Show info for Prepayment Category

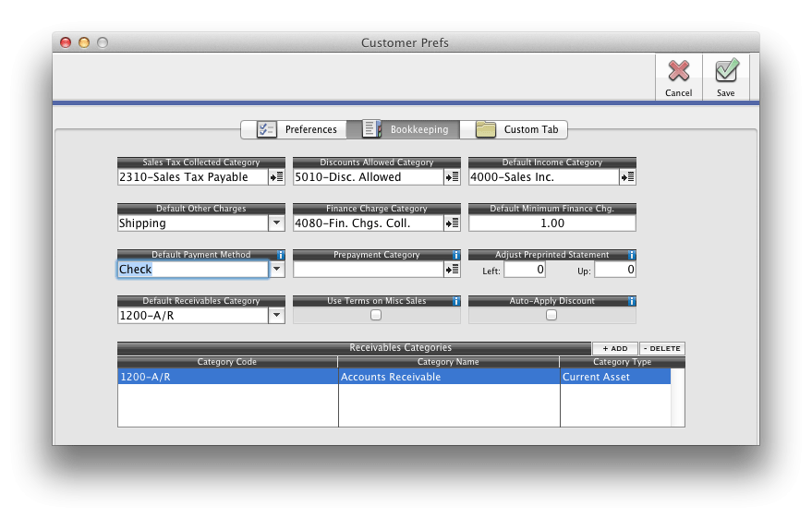(x=456, y=255)
